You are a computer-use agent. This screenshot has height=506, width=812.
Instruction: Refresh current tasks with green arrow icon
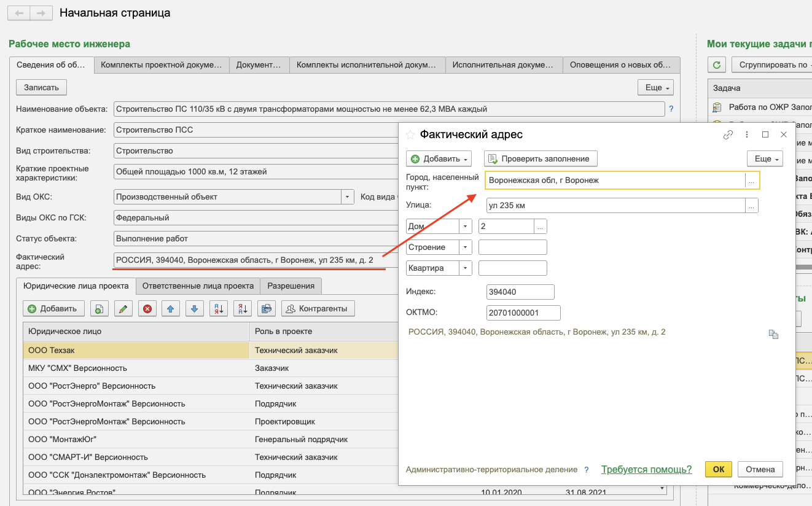pos(717,64)
